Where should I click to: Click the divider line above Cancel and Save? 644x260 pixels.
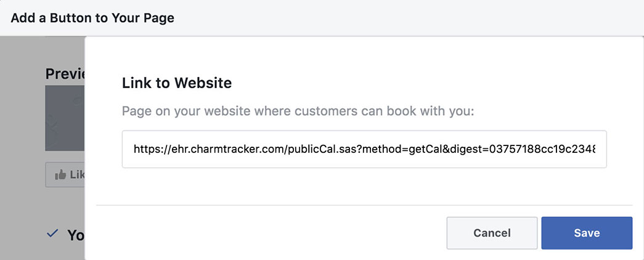pyautogui.click(x=364, y=205)
